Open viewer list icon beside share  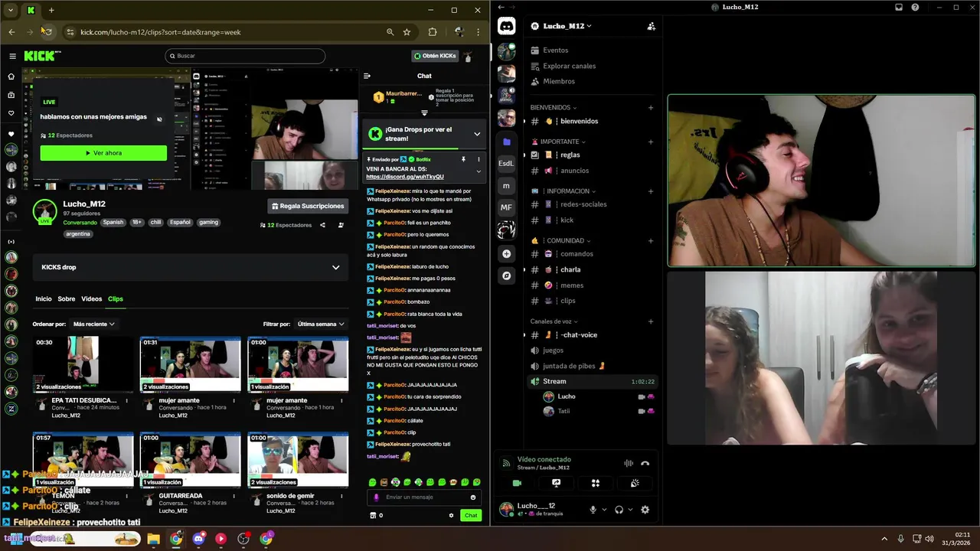(341, 225)
